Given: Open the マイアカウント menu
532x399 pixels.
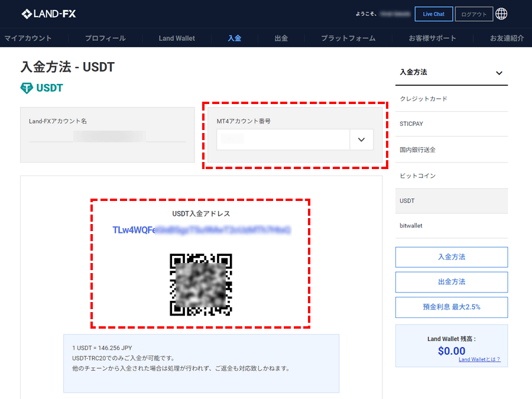Looking at the screenshot, I should pos(28,38).
